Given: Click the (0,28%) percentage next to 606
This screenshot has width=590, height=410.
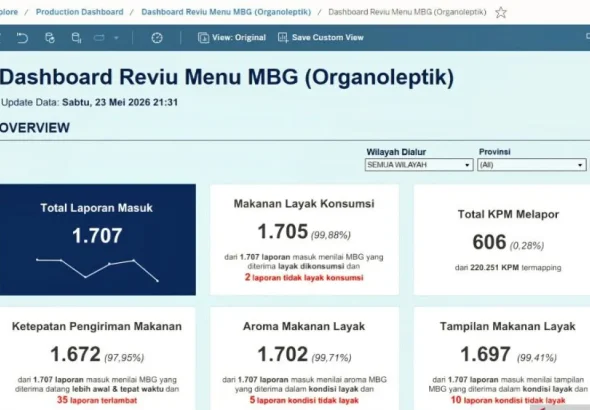Looking at the screenshot, I should 527,246.
